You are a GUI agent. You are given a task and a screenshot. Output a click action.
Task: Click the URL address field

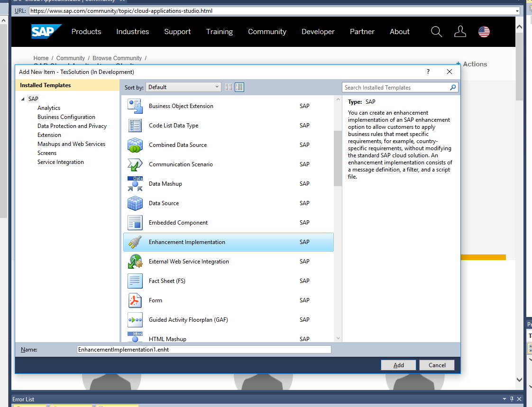(272, 11)
